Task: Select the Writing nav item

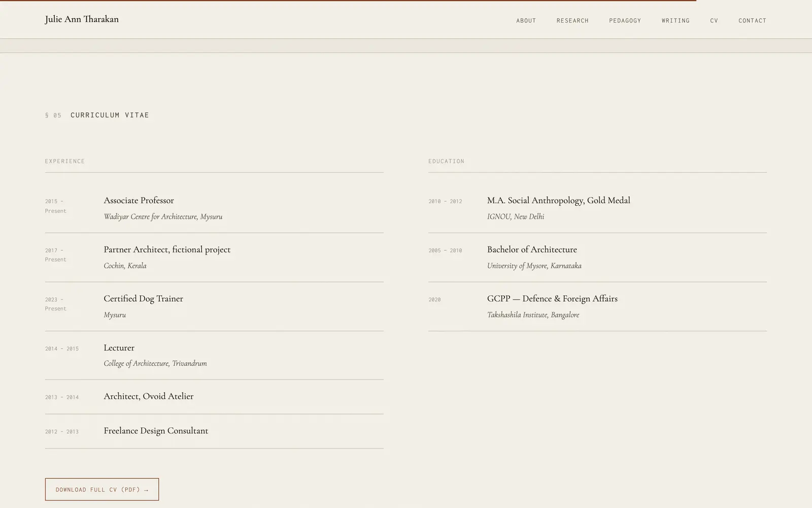Action: [675, 21]
